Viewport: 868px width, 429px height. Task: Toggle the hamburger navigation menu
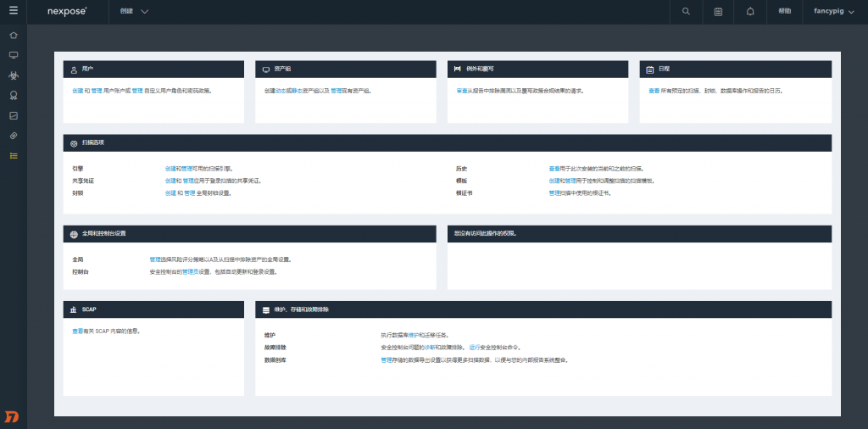pyautogui.click(x=14, y=10)
